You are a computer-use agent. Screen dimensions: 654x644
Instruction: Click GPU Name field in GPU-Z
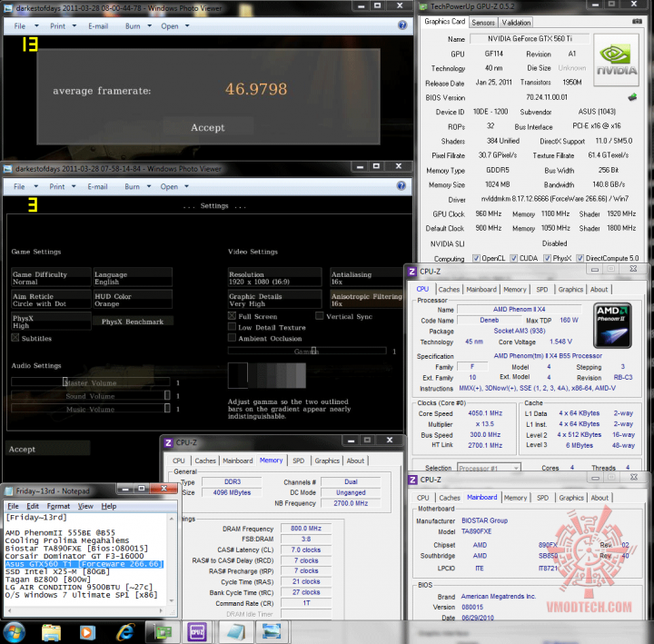point(530,38)
